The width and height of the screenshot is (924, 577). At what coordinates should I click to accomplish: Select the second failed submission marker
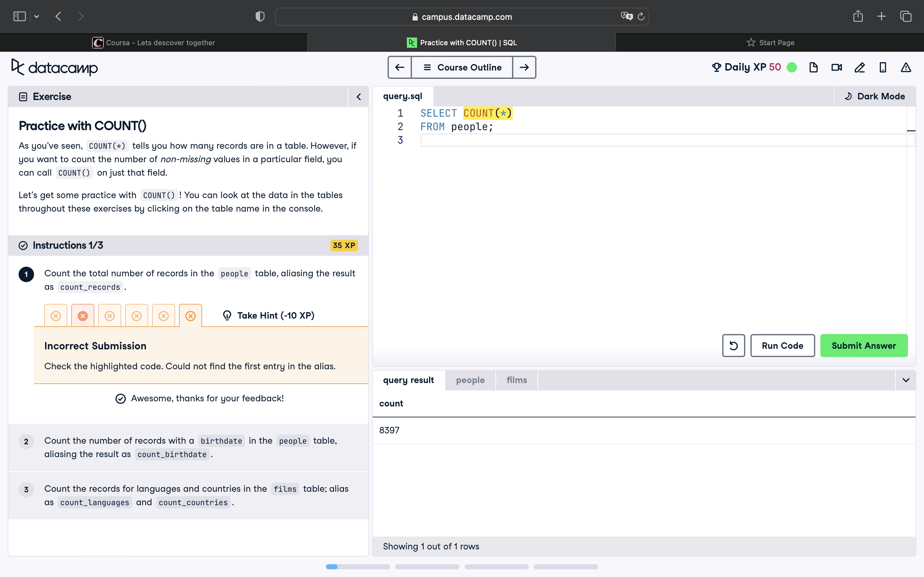[x=82, y=316]
